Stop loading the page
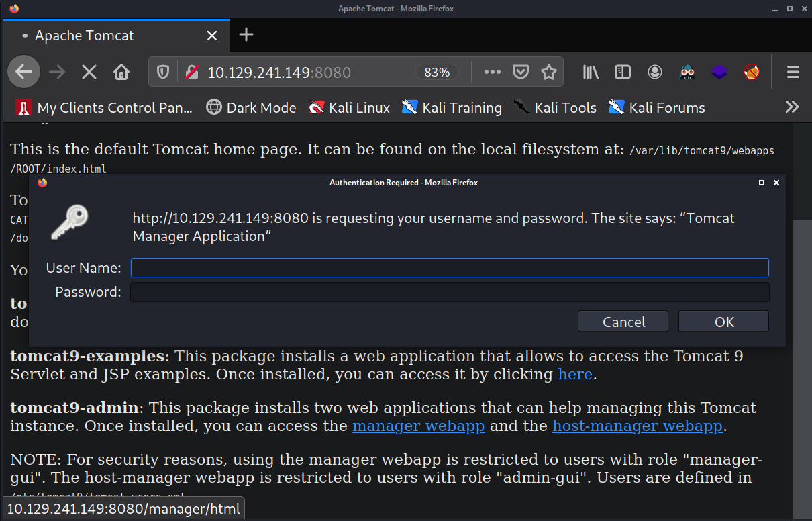The image size is (812, 521). point(89,72)
